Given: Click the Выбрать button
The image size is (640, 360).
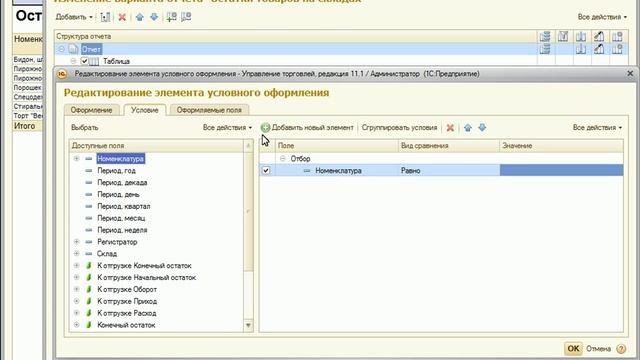Looking at the screenshot, I should [84, 128].
